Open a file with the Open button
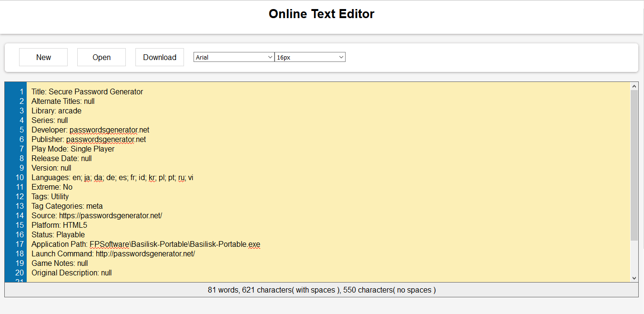 point(102,57)
